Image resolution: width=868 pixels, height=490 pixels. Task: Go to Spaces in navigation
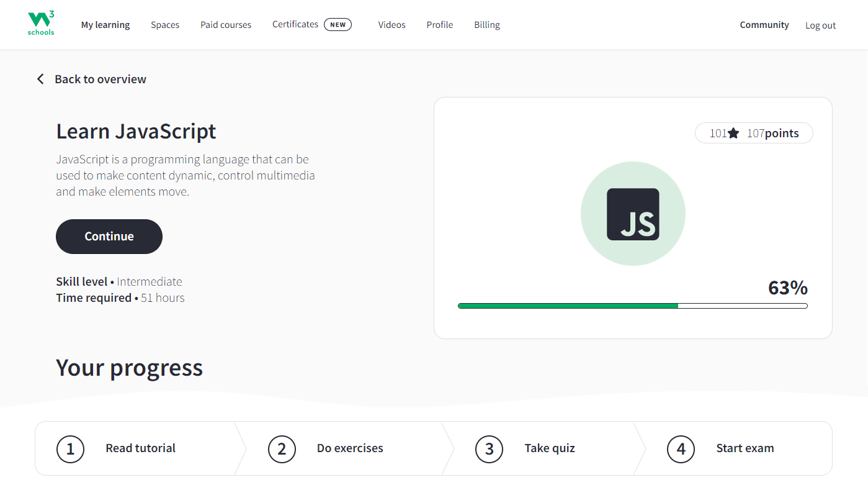(x=165, y=25)
